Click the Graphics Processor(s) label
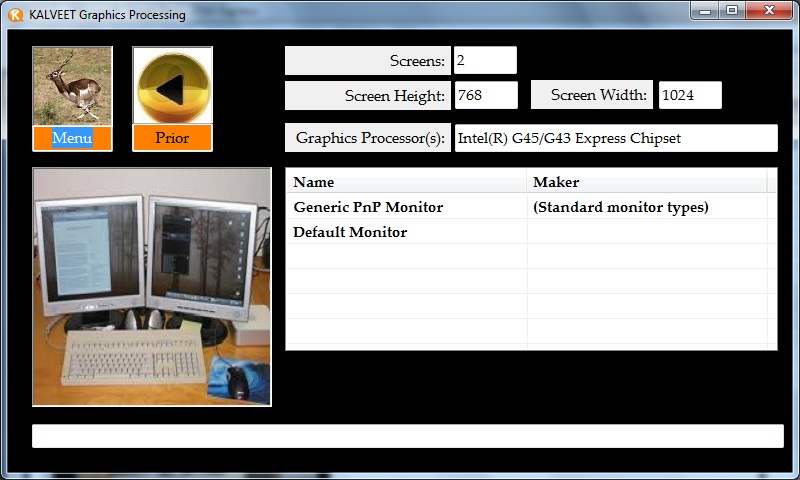Screen dimensions: 800x480 pyautogui.click(x=369, y=138)
